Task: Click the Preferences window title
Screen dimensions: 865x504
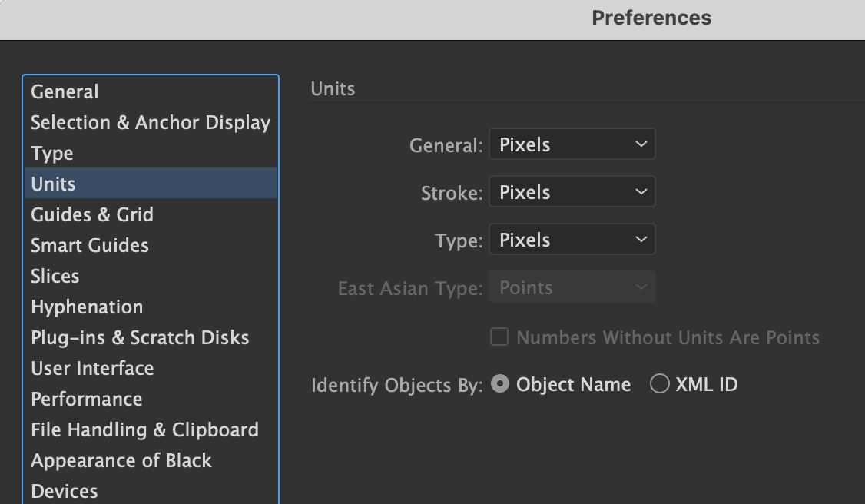Action: pos(651,18)
